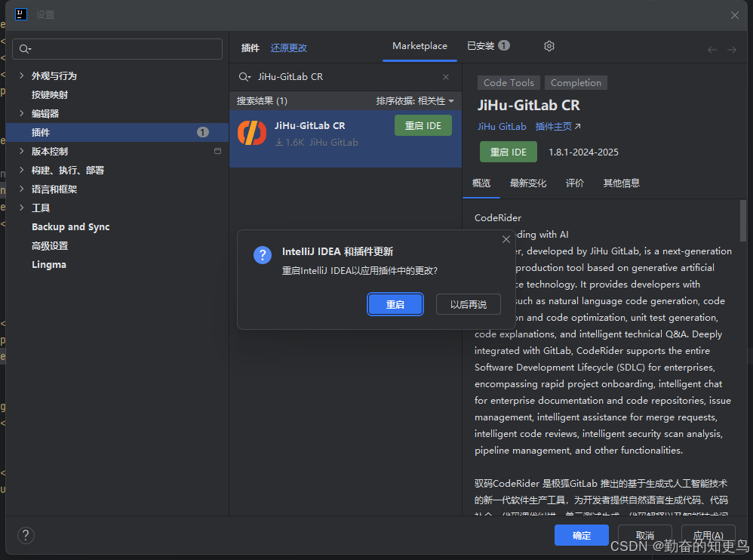
Task: Expand the 外观与行为 settings section
Action: [21, 75]
